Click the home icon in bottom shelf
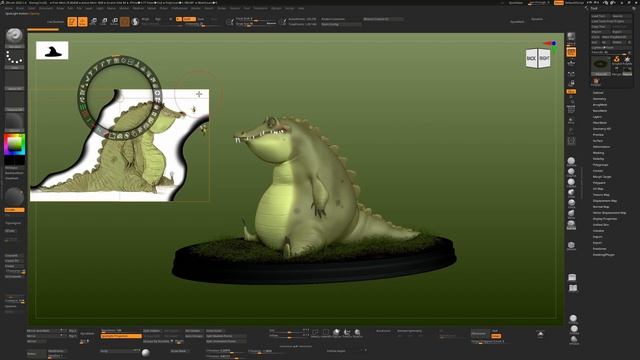Screen dimensions: 640x360 pos(540,334)
